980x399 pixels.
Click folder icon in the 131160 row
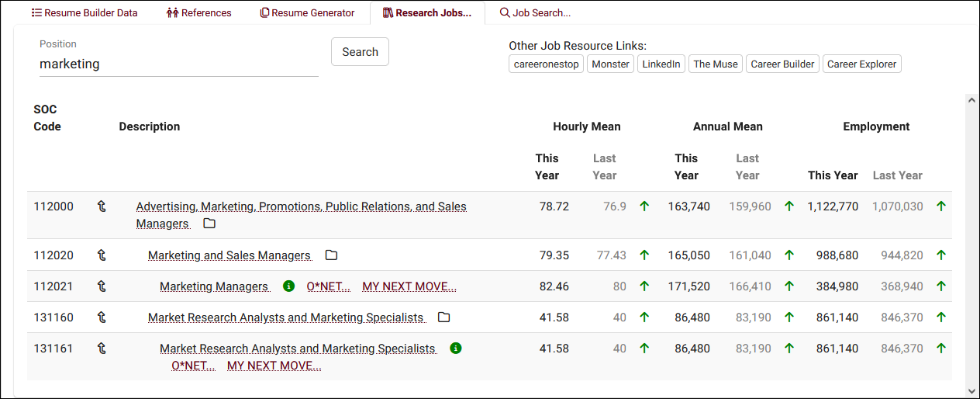pyautogui.click(x=443, y=317)
